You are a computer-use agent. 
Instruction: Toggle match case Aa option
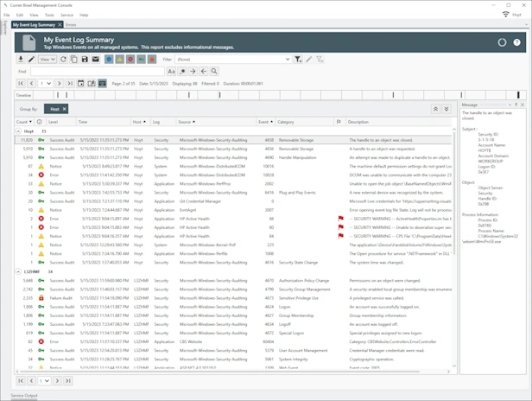(171, 72)
